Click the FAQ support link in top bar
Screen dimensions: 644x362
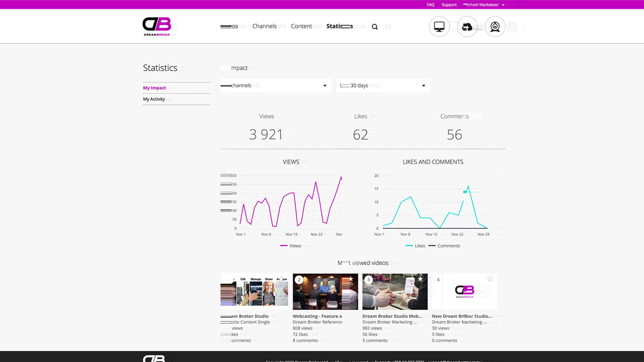point(431,4)
